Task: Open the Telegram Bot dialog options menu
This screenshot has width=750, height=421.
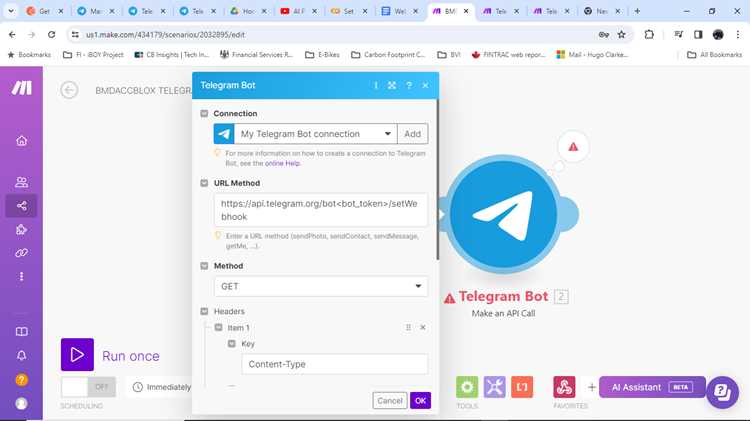Action: click(375, 85)
